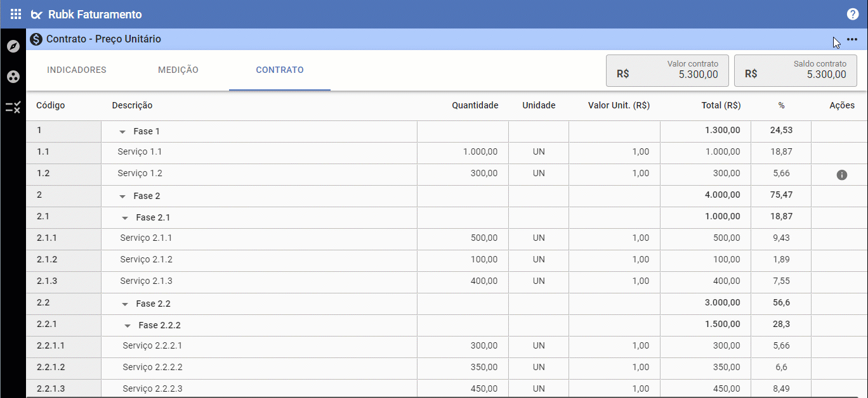Click the Quantidade cell of Serviço 1.1
This screenshot has width=868, height=398.
pyautogui.click(x=463, y=152)
